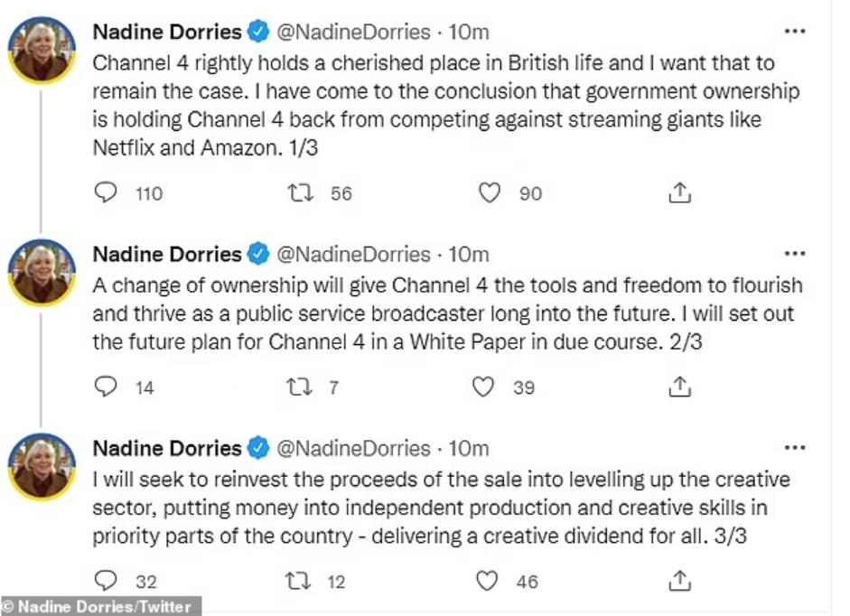The image size is (850, 616).
Task: Click @NadineDorries handle on second tweet
Action: point(353,255)
